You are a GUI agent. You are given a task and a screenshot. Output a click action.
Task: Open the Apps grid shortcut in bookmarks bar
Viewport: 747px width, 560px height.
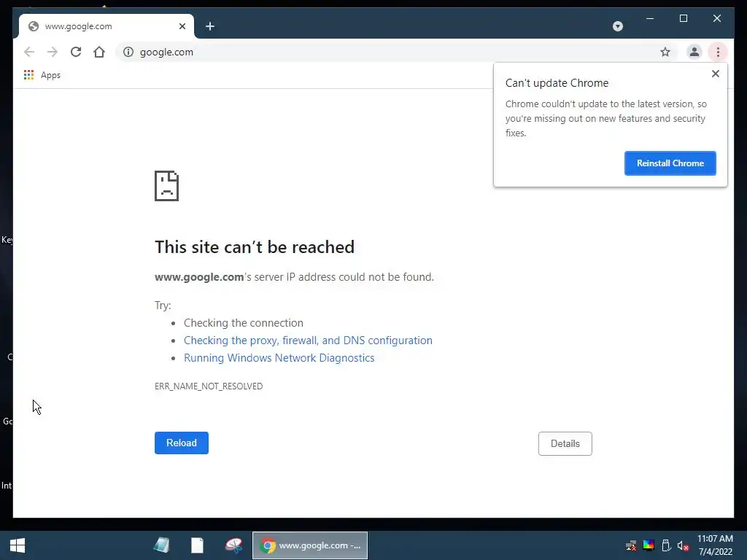42,75
